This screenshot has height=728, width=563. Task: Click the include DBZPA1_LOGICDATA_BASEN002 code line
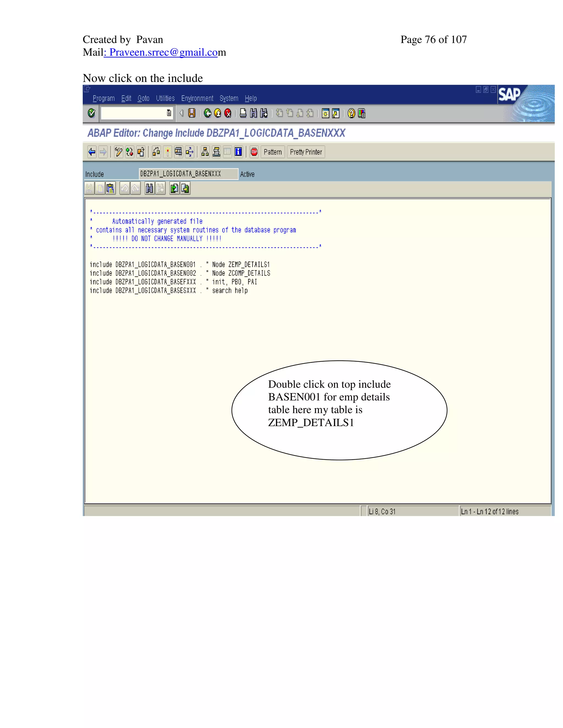pos(180,273)
